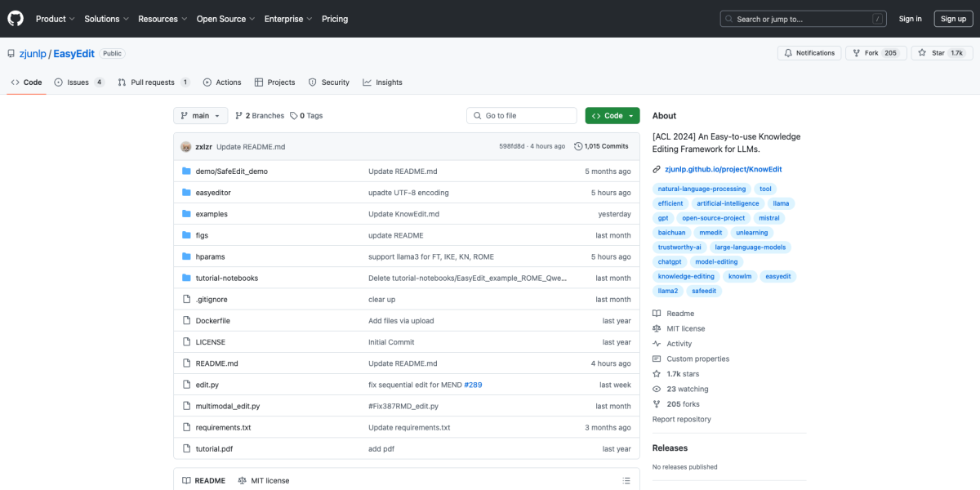Open the Pull requests tab
This screenshot has width=980, height=490.
tap(153, 82)
